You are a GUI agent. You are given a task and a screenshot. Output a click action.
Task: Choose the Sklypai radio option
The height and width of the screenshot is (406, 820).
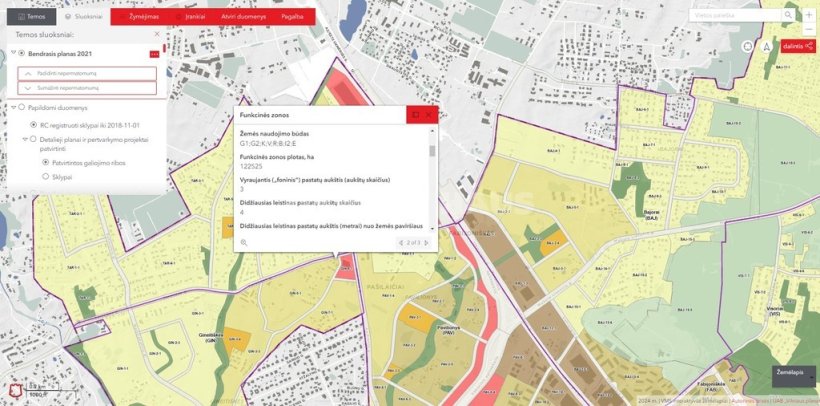(x=46, y=176)
